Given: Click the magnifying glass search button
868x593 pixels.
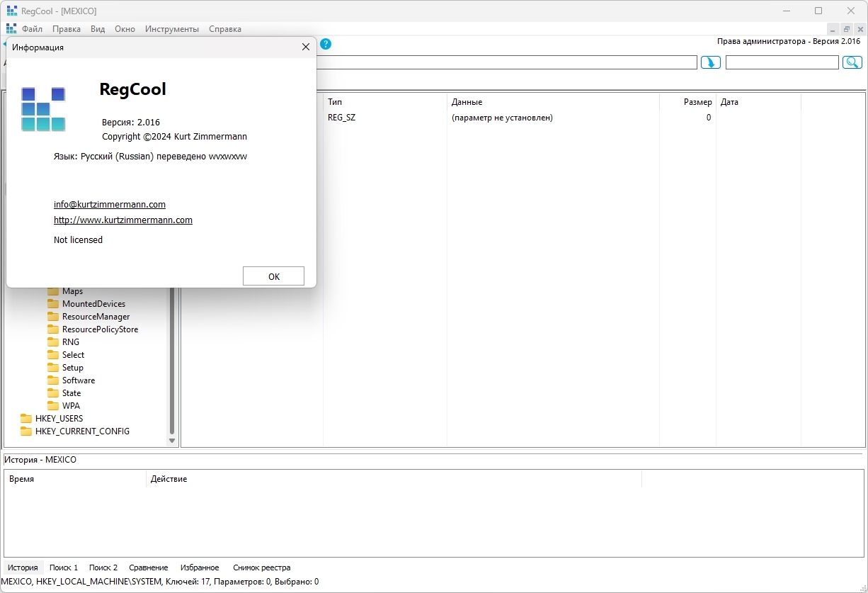Looking at the screenshot, I should 852,62.
